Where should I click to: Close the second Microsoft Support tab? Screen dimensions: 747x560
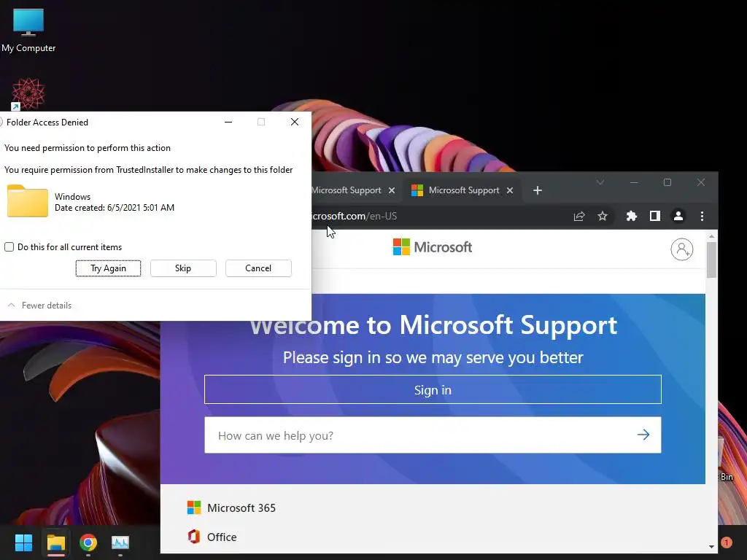coord(510,190)
